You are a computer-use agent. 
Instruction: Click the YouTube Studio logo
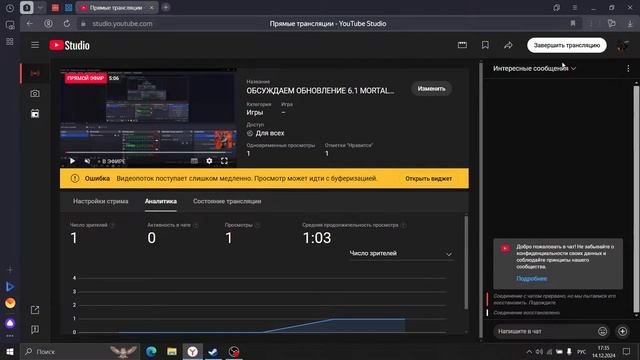[69, 45]
